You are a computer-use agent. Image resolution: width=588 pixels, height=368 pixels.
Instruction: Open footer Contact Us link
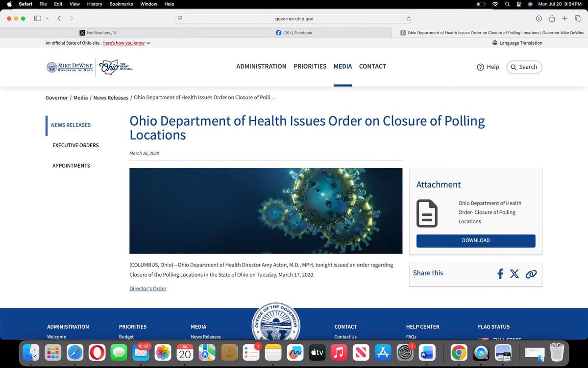pos(345,337)
